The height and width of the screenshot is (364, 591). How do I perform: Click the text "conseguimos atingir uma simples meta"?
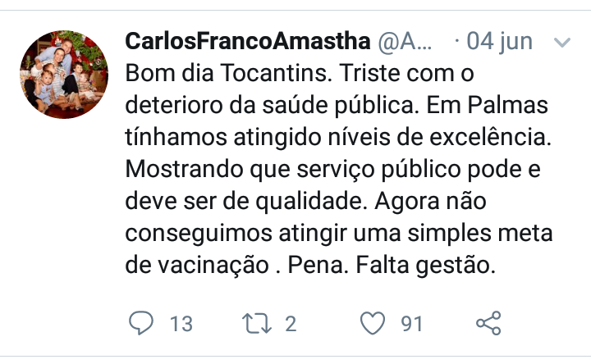339,234
